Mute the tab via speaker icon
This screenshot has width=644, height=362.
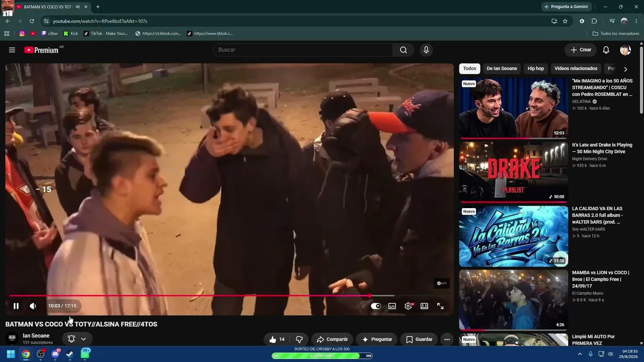[77, 7]
